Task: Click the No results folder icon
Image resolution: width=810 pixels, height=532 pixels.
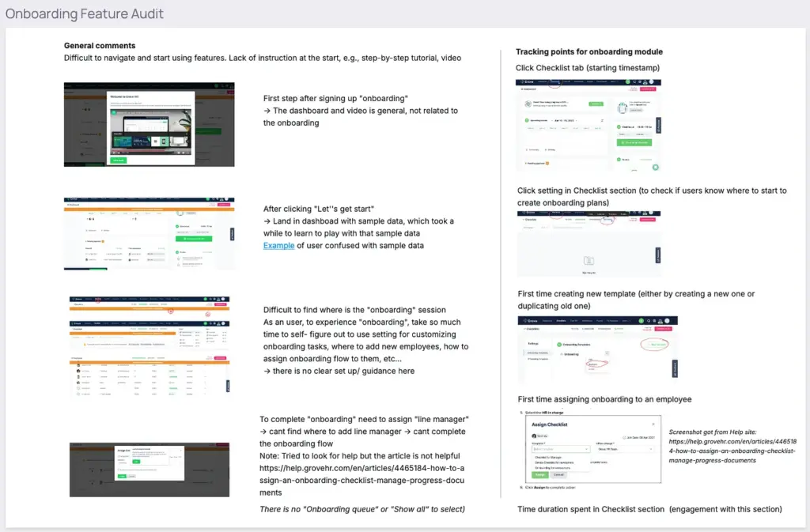Action: pos(588,259)
